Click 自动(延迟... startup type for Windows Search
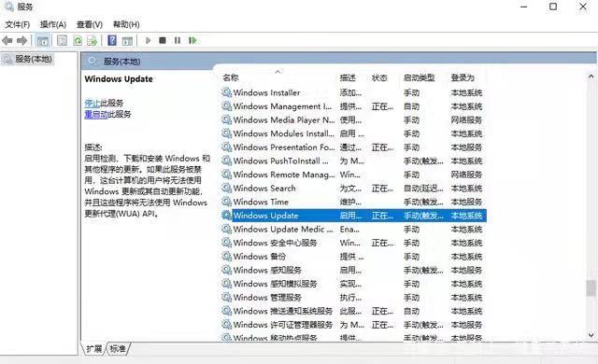 423,189
